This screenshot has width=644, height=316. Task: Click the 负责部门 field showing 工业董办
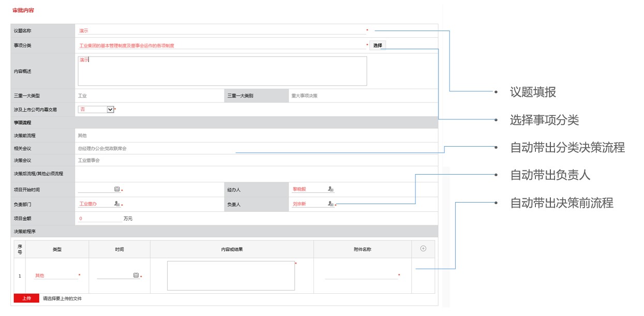pos(95,204)
